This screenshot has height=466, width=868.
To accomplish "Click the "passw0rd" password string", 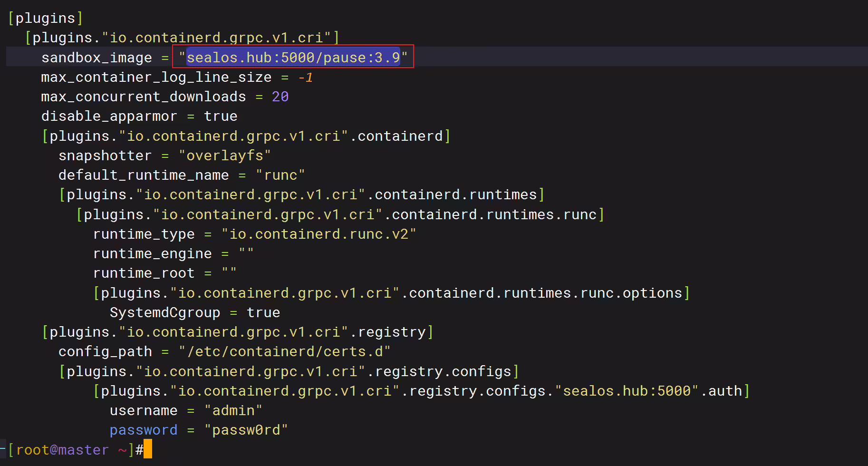I will (246, 430).
